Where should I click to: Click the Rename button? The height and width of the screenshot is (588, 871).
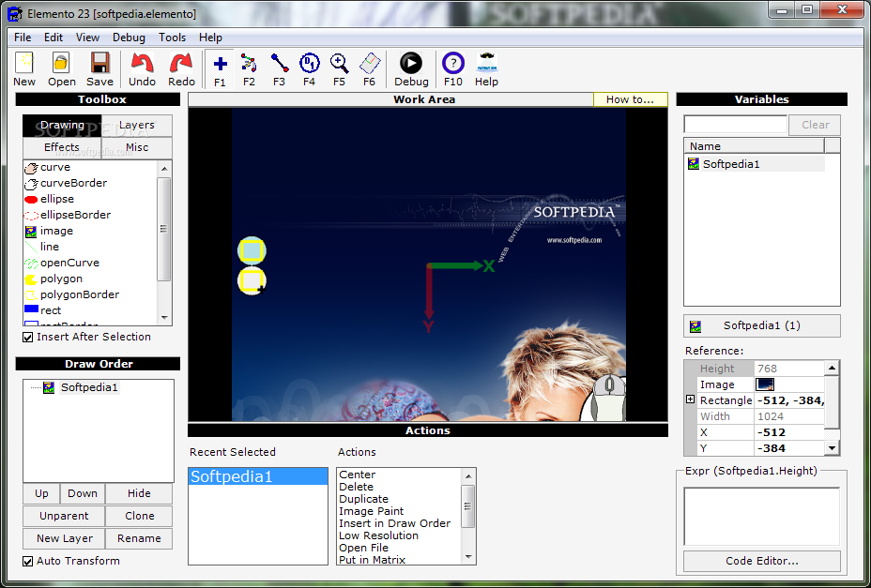point(139,538)
